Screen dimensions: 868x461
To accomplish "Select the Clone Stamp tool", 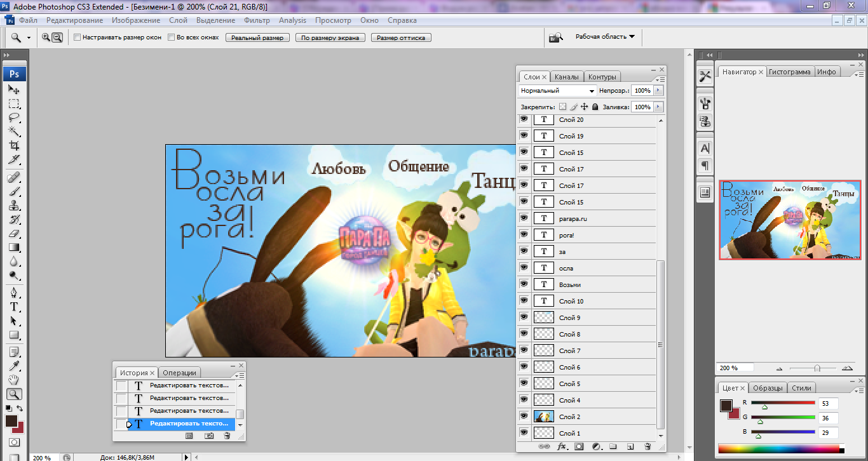I will (14, 206).
